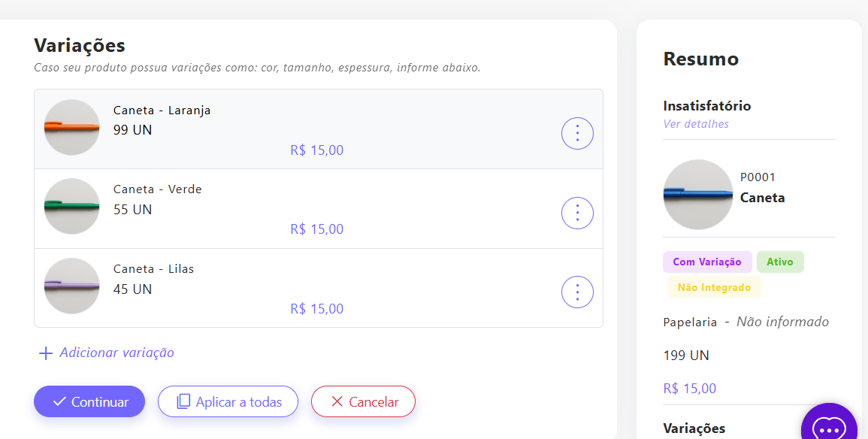
Task: Click the copy icon on Aplicar a todas
Action: (x=183, y=402)
